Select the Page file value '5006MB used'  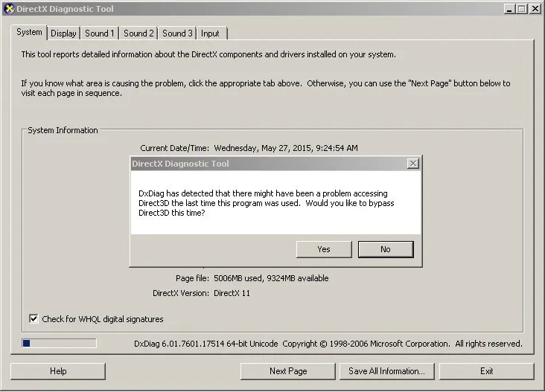(x=238, y=278)
